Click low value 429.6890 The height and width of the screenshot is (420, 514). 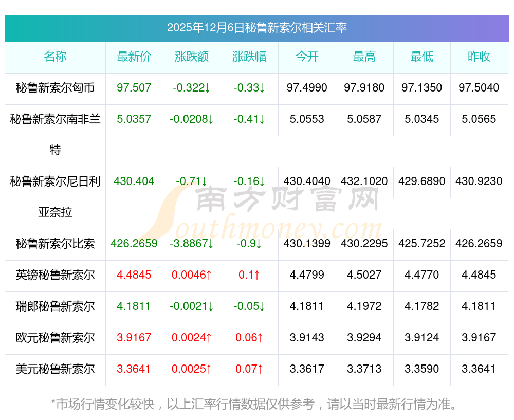(x=422, y=181)
